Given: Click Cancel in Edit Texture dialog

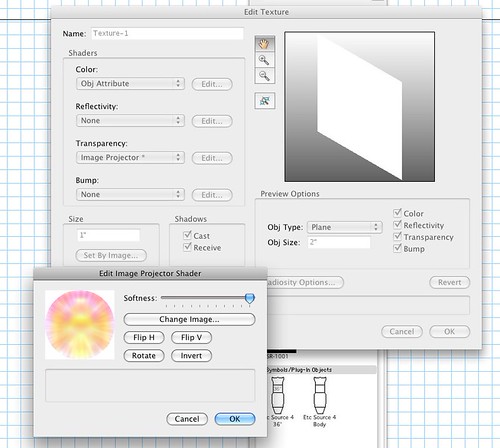Looking at the screenshot, I should click(x=402, y=332).
